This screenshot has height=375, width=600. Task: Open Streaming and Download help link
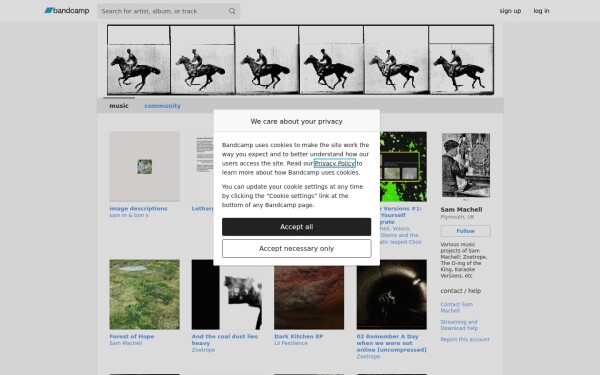(x=459, y=325)
